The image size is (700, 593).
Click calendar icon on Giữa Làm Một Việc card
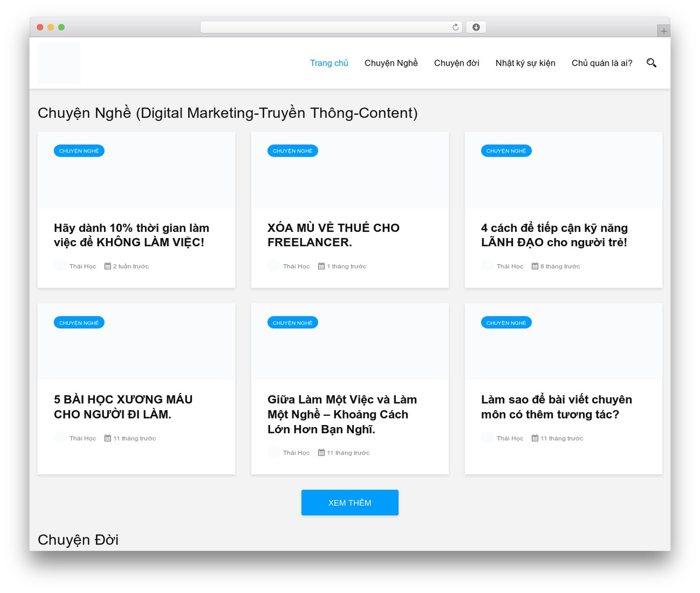pyautogui.click(x=322, y=452)
